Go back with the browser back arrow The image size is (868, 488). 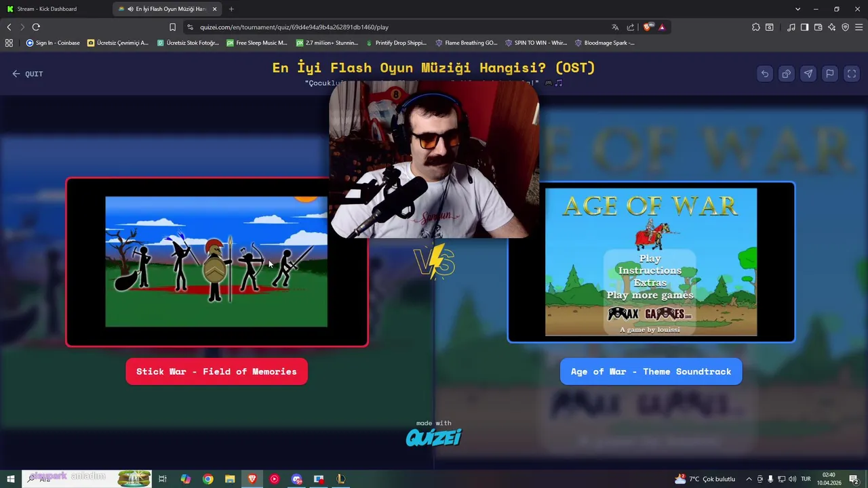9,27
